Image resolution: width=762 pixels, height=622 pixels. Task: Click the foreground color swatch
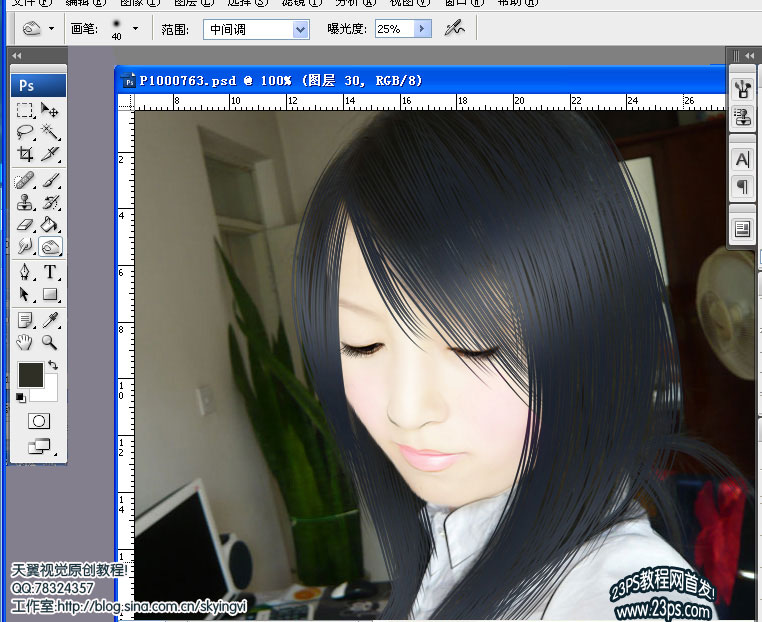(31, 375)
